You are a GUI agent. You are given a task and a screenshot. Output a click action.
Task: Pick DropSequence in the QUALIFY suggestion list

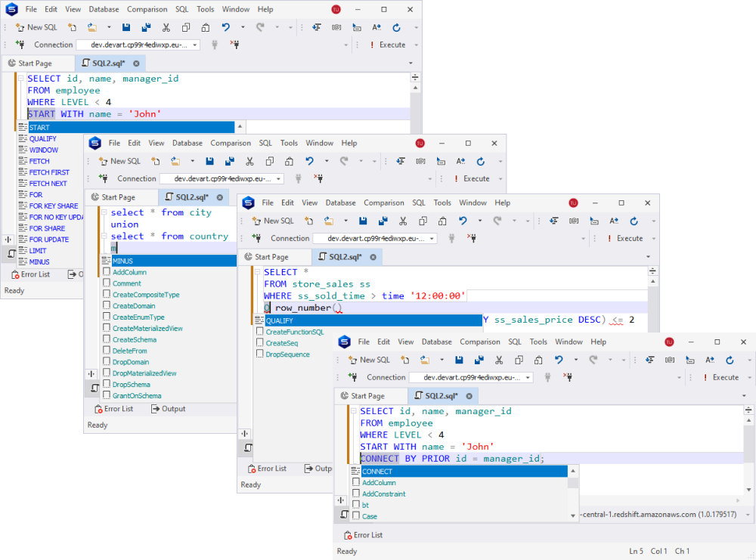point(287,354)
